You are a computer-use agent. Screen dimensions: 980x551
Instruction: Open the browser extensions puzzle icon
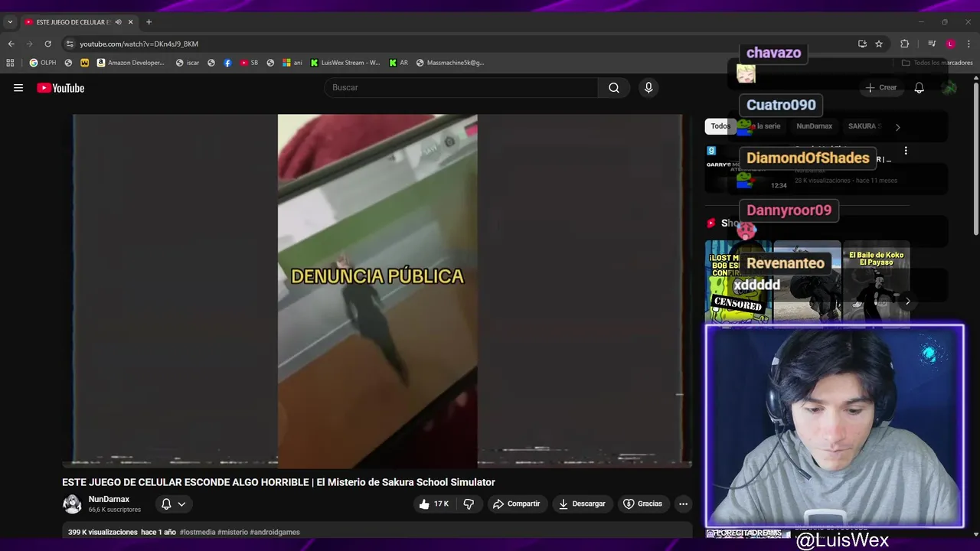[904, 44]
